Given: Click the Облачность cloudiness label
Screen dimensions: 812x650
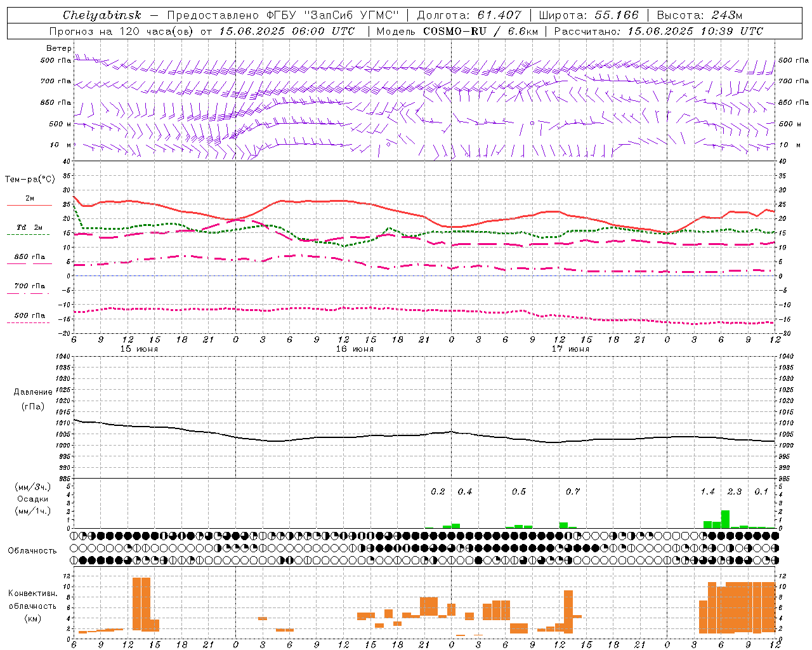Looking at the screenshot, I should (x=32, y=551).
